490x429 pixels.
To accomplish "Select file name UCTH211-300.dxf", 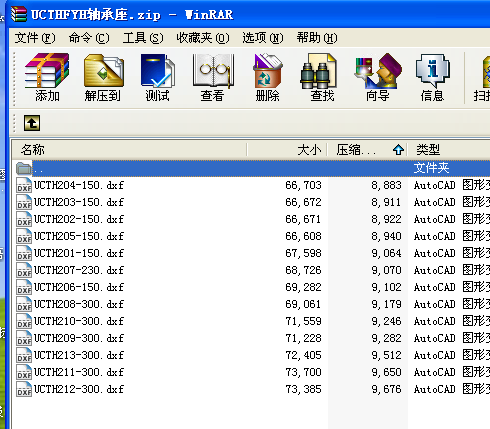I will click(x=79, y=372).
